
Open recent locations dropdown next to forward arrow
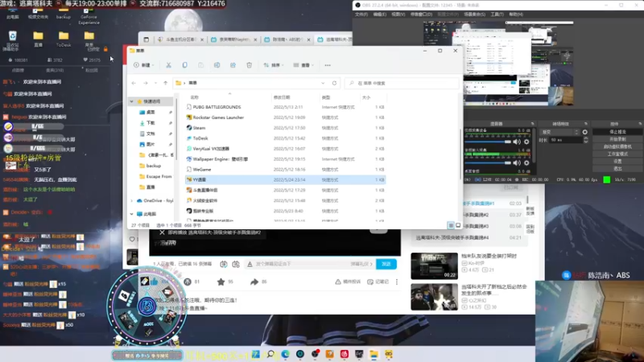coord(155,83)
